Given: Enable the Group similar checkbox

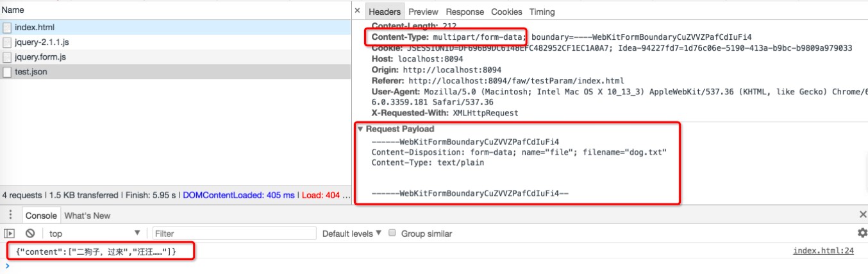Looking at the screenshot, I should pos(392,233).
